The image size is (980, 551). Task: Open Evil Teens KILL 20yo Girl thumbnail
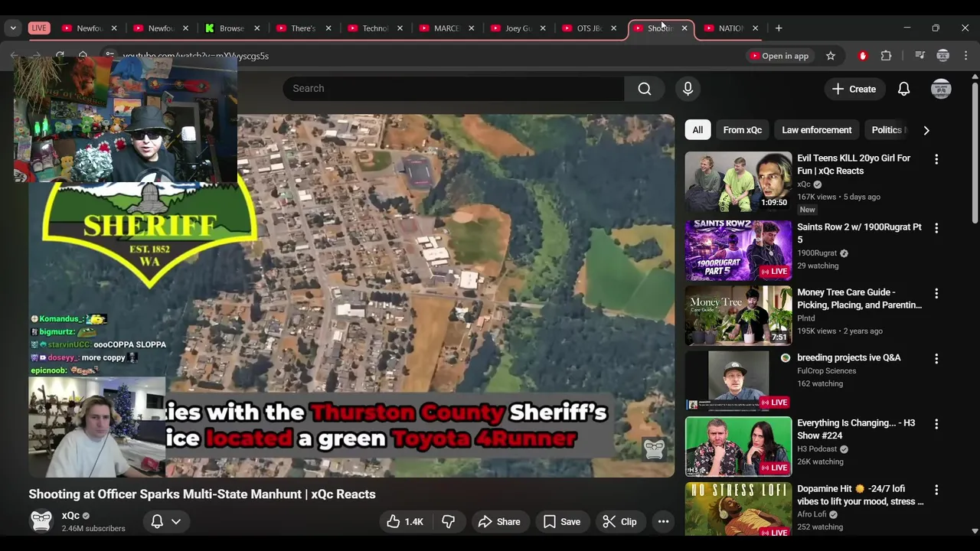point(738,181)
